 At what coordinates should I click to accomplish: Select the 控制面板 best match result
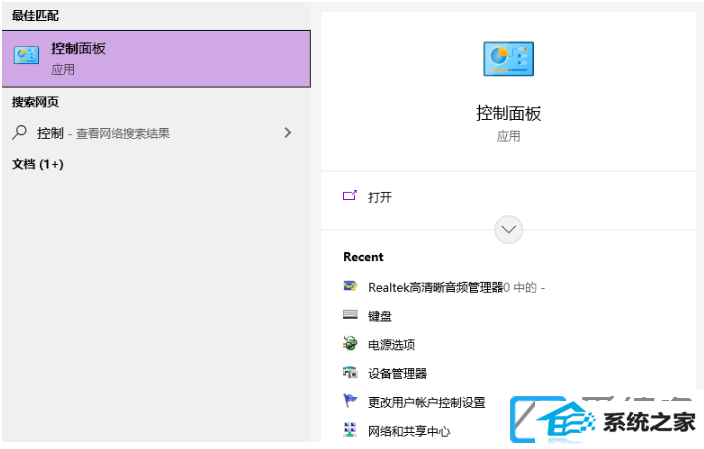click(156, 59)
